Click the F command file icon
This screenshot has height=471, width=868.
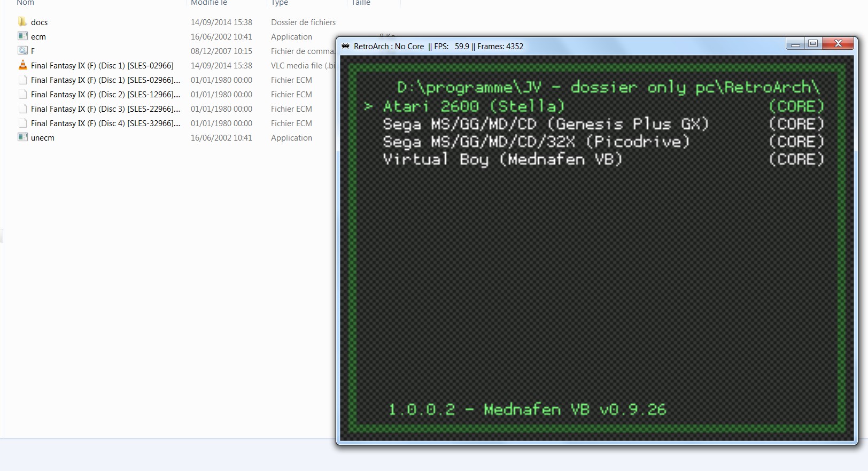[22, 51]
